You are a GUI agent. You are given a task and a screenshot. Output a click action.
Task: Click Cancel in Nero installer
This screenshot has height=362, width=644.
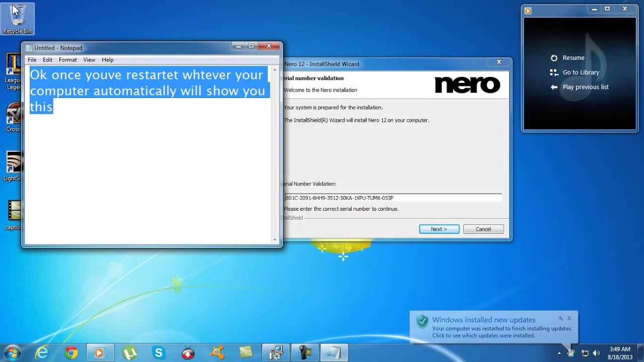(x=484, y=229)
